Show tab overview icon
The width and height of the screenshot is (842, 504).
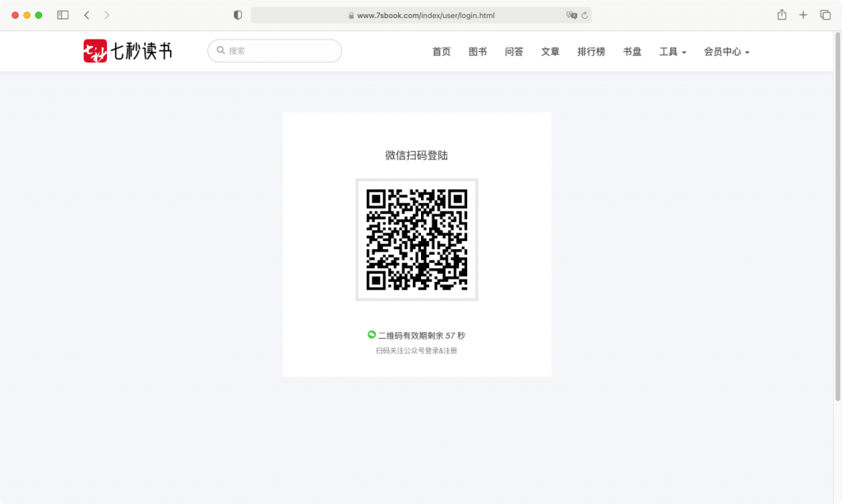pyautogui.click(x=826, y=15)
